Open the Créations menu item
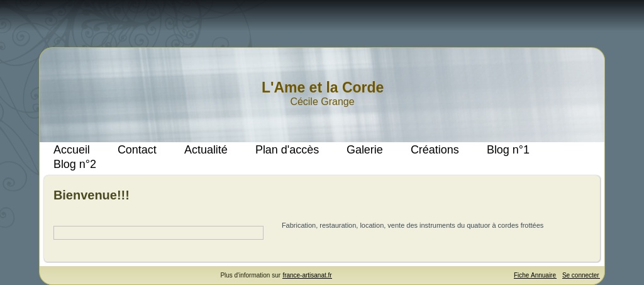 tap(435, 150)
